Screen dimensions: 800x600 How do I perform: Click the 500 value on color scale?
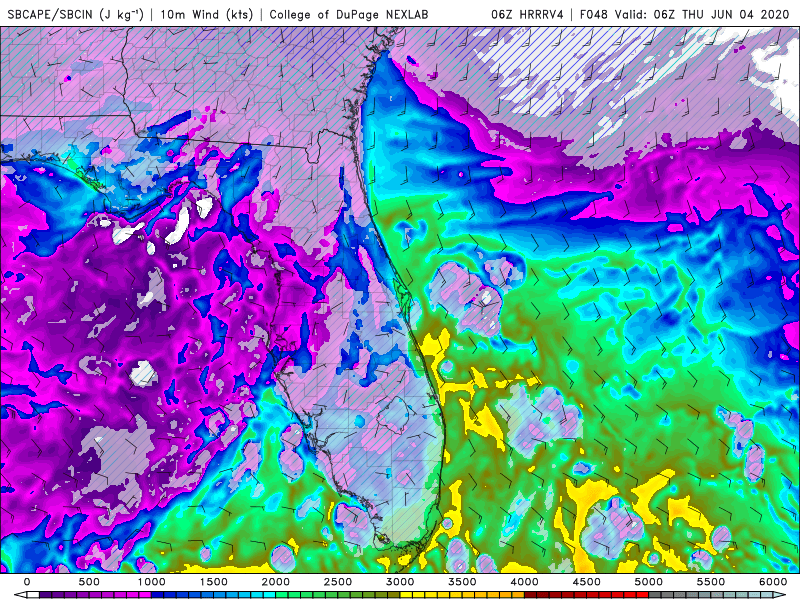click(x=89, y=582)
